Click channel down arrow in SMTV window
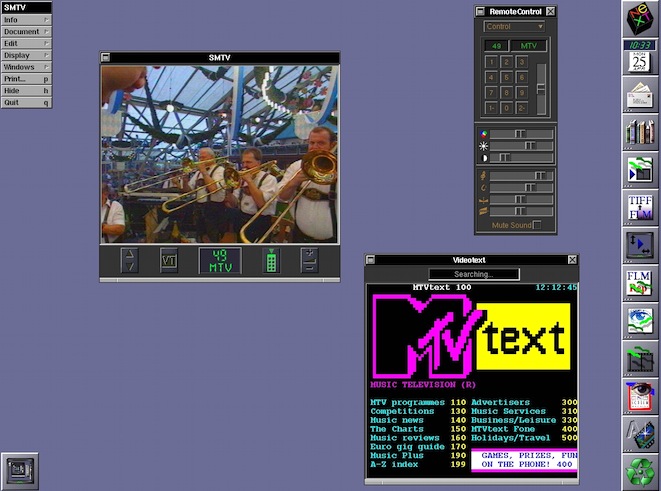Screen dimensions: 661x491 pos(129,267)
